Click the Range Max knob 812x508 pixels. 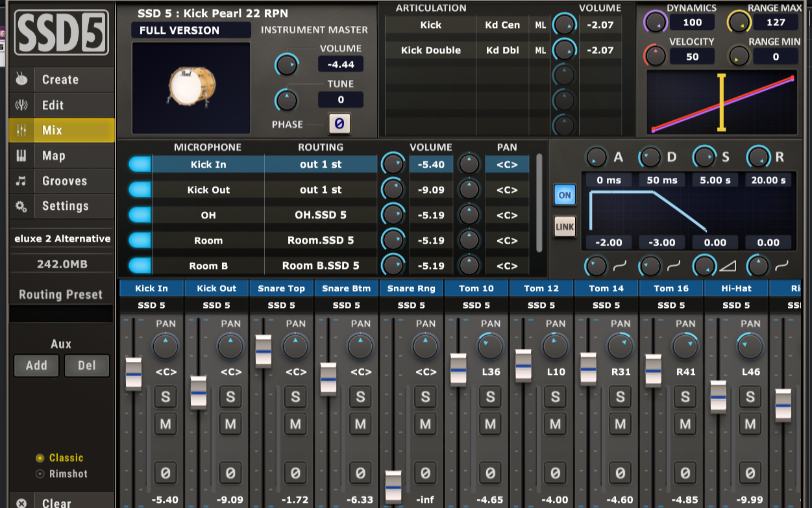738,23
